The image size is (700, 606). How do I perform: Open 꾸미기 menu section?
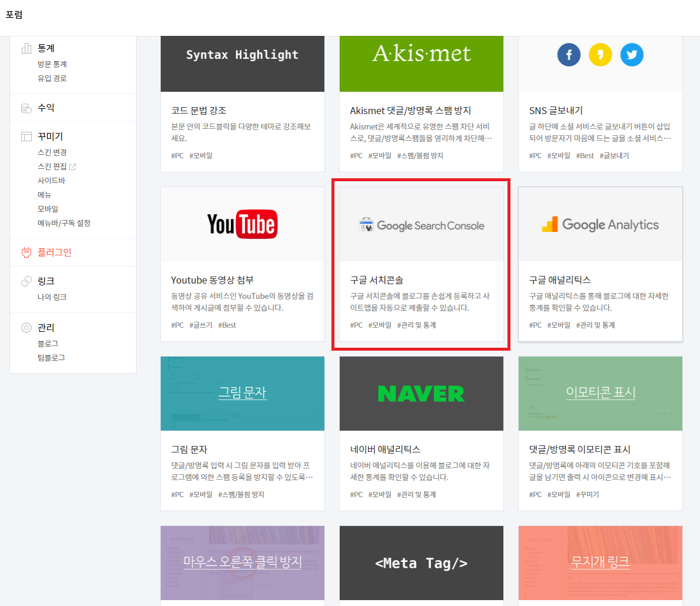(50, 136)
